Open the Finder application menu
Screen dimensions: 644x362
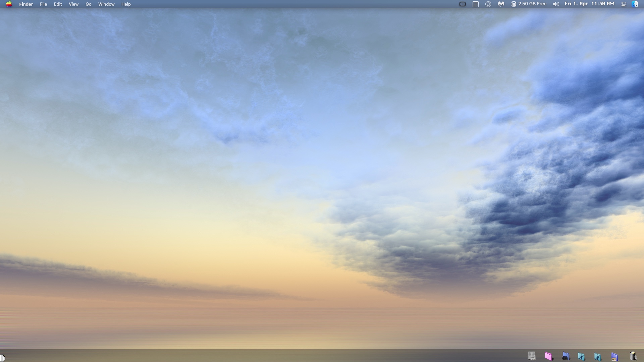coord(26,4)
